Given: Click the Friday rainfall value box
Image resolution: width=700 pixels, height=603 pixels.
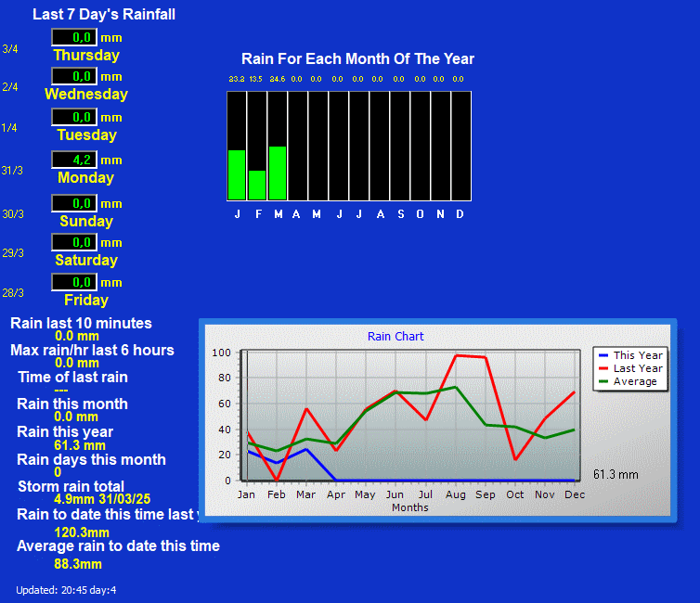Looking at the screenshot, I should [74, 282].
